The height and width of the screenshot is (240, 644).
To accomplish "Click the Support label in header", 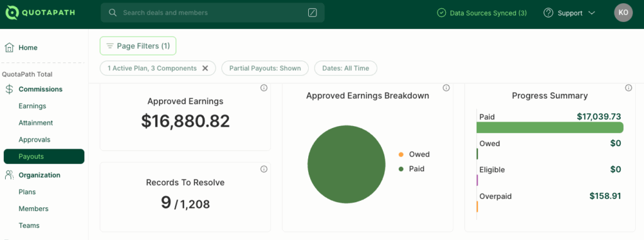I will [x=570, y=13].
